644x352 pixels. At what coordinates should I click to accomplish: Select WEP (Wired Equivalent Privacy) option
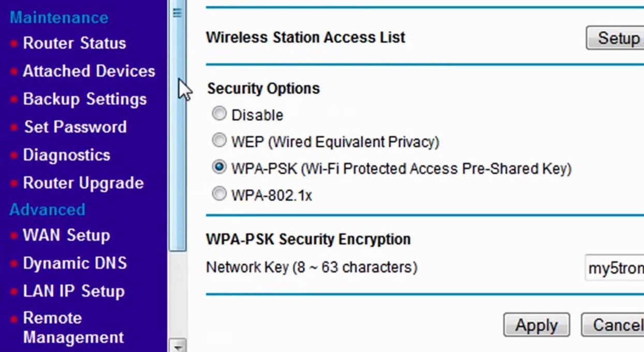219,140
